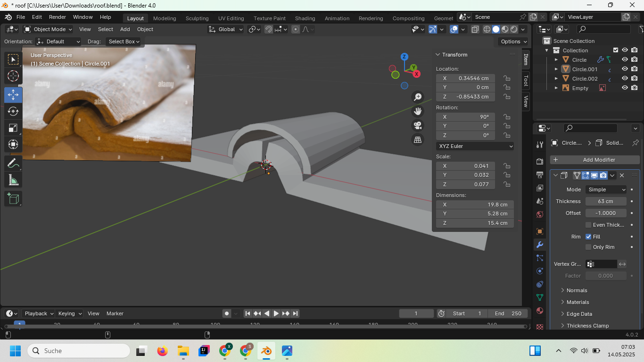Uncheck the Rim Fill checkbox
644x362 pixels.
[x=588, y=237]
